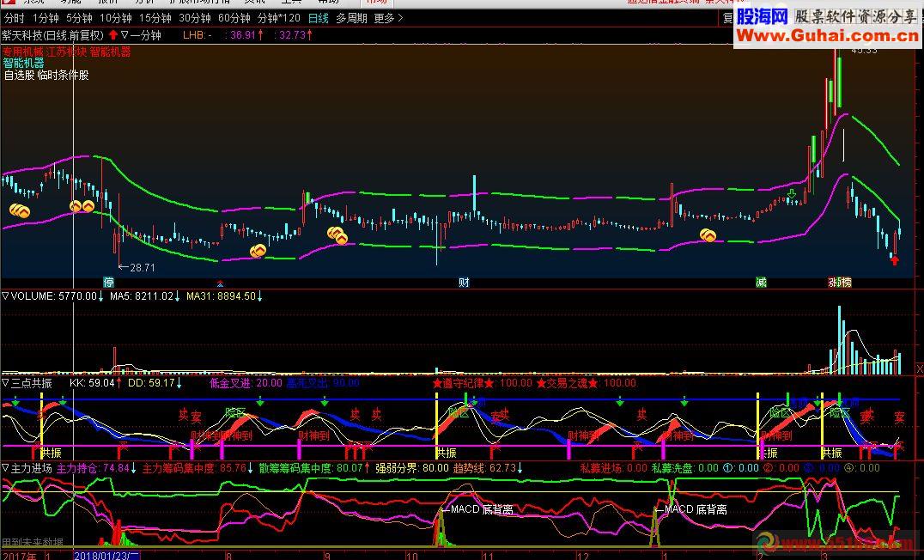Switch to the 日线 daily chart
The width and height of the screenshot is (924, 560).
[319, 18]
